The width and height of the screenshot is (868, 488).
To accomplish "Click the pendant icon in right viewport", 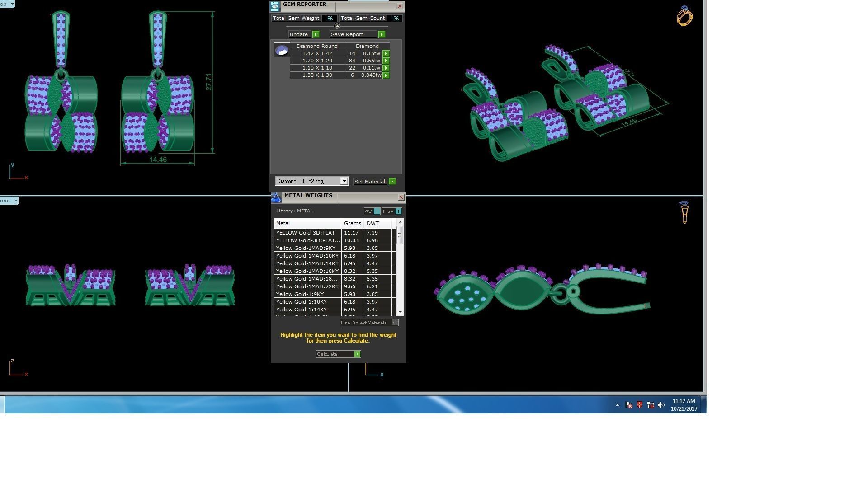I will pos(684,212).
